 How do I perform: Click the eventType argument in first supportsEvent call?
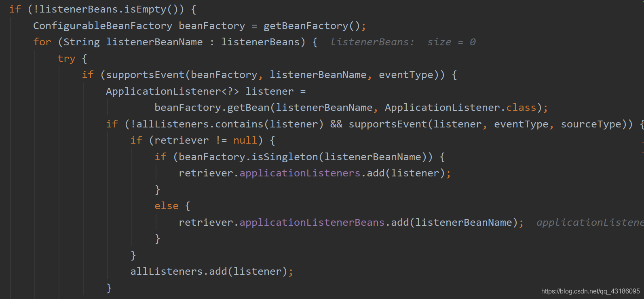coord(406,75)
